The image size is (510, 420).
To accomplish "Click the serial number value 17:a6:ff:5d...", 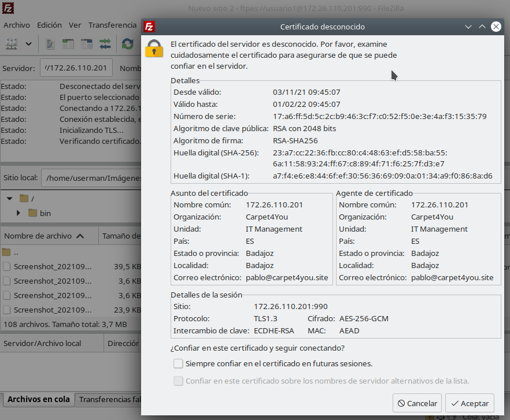I will point(379,116).
